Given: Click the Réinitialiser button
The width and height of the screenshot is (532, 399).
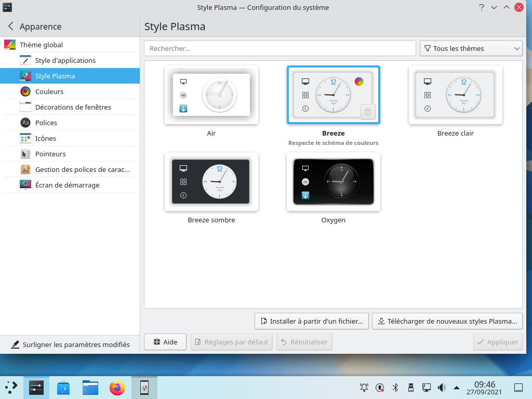Looking at the screenshot, I should pos(304,342).
